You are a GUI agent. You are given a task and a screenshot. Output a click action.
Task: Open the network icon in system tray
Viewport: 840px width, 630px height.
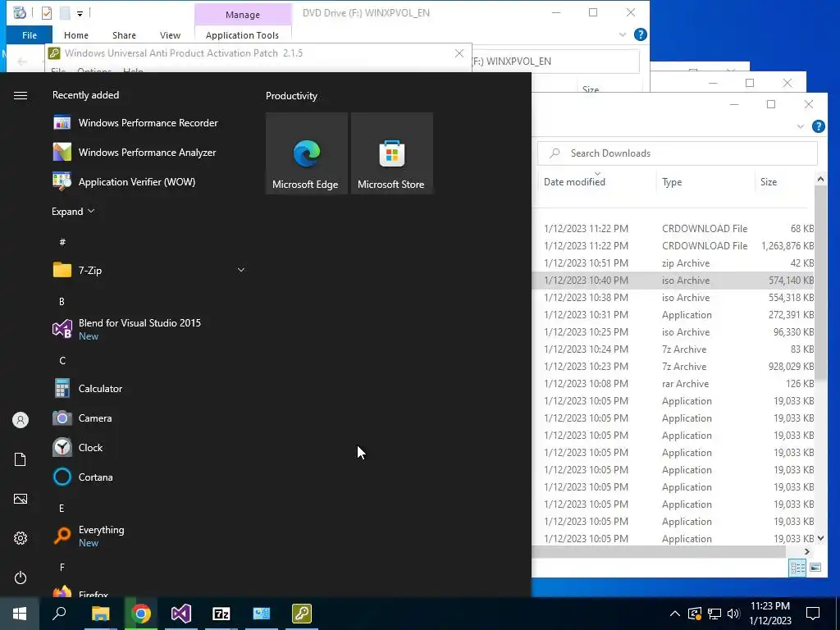point(714,614)
